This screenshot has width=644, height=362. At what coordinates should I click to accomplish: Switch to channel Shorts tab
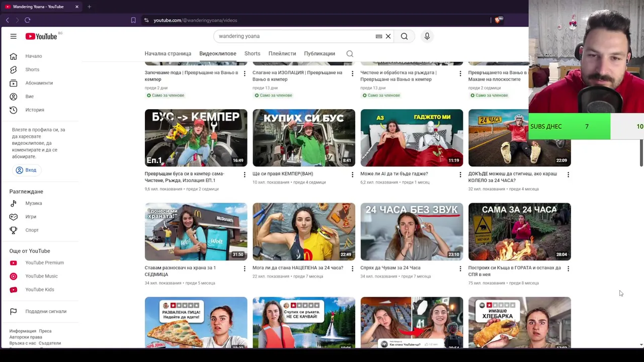tap(252, 53)
